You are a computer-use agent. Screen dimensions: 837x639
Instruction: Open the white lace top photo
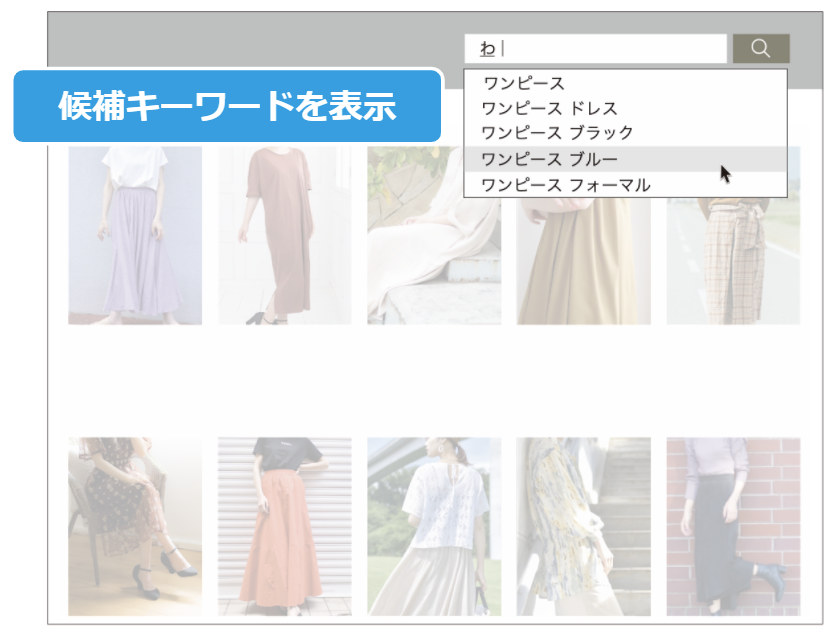click(434, 527)
